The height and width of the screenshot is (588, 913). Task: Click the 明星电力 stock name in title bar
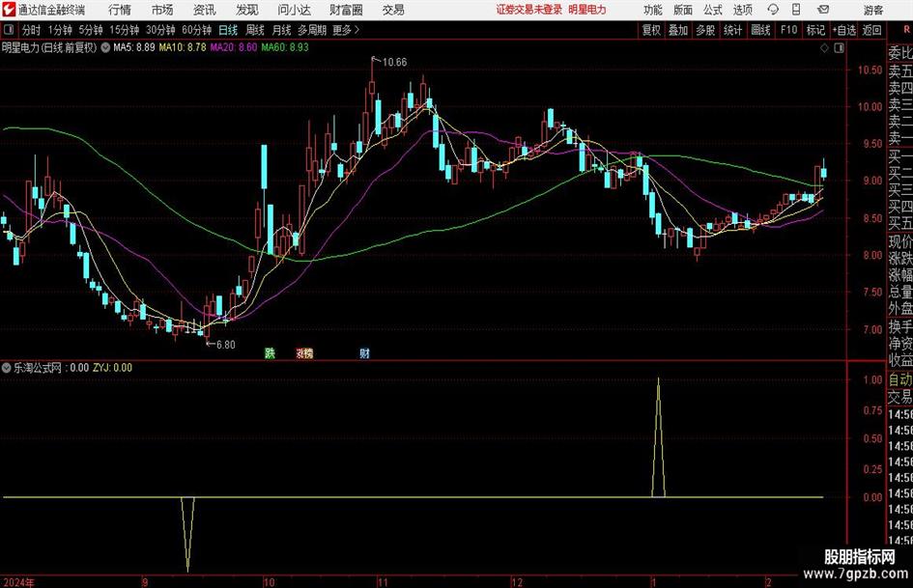587,10
